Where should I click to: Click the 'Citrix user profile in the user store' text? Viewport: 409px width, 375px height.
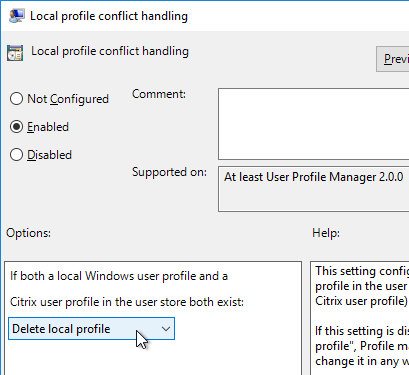click(127, 302)
